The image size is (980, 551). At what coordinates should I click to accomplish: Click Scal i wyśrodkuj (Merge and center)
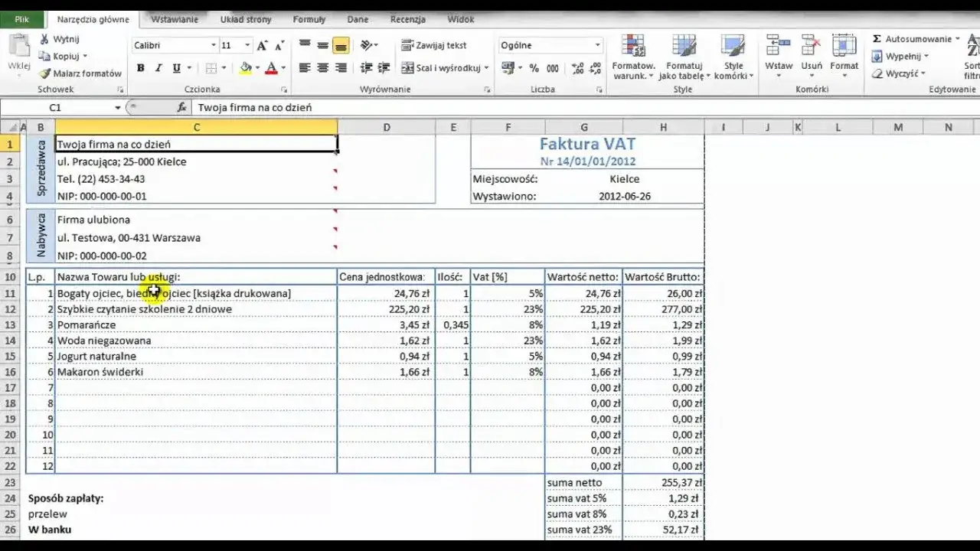point(441,68)
